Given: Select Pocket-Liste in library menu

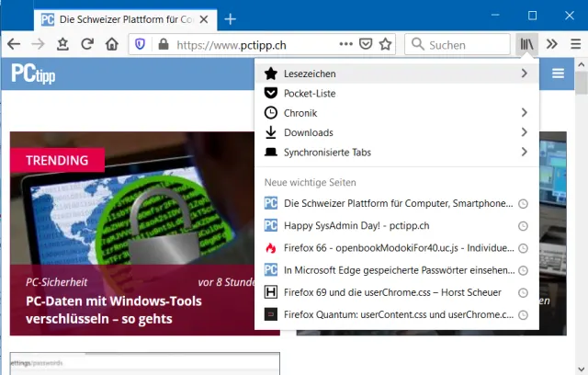Looking at the screenshot, I should [396, 93].
